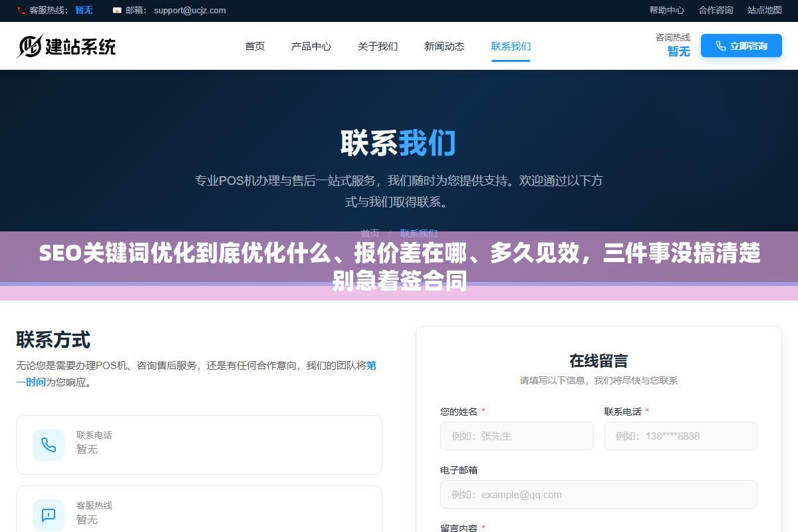
Task: Open the 首页 menu item
Action: tap(255, 46)
